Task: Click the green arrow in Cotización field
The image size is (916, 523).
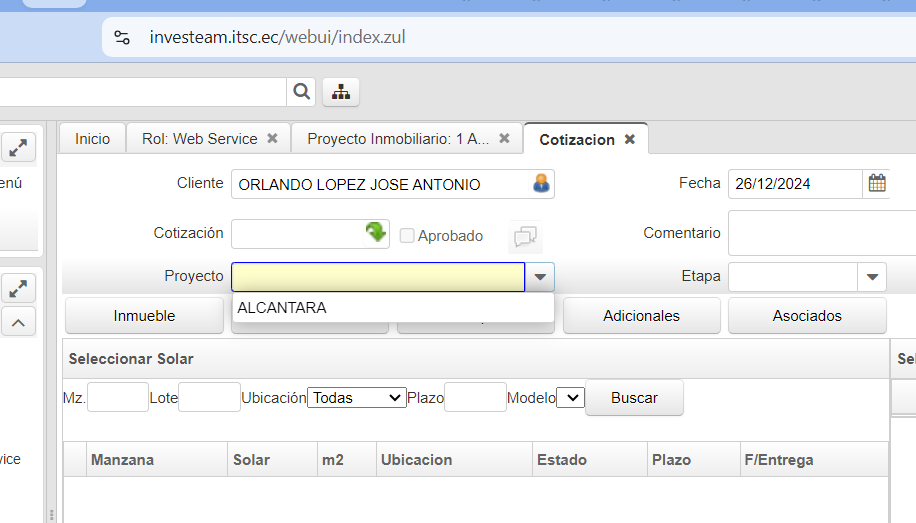Action: (376, 233)
